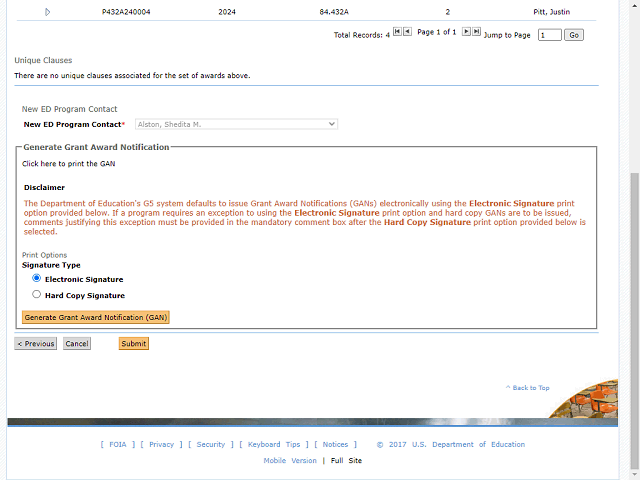Open the New ED Program Contact dropdown
This screenshot has width=640, height=480.
(236, 124)
